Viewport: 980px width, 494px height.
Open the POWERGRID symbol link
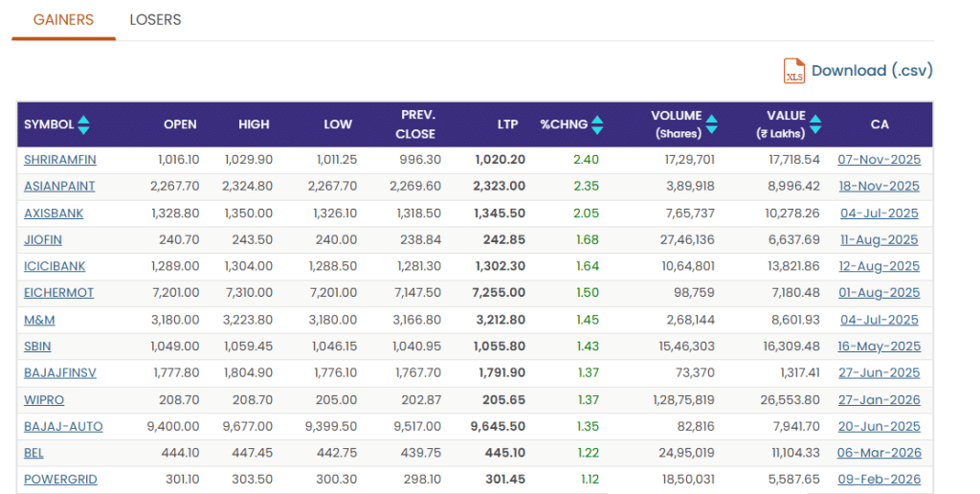point(60,480)
